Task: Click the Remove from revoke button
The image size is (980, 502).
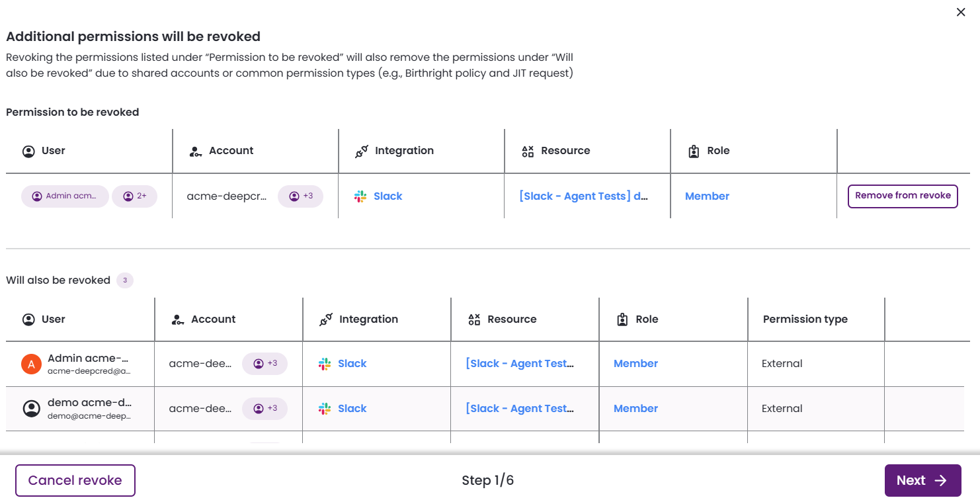Action: point(903,196)
